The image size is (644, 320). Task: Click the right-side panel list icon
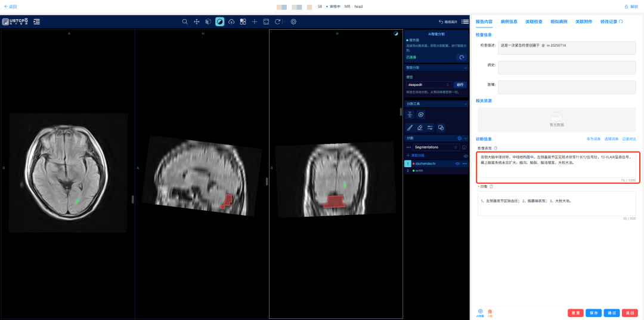(x=465, y=22)
